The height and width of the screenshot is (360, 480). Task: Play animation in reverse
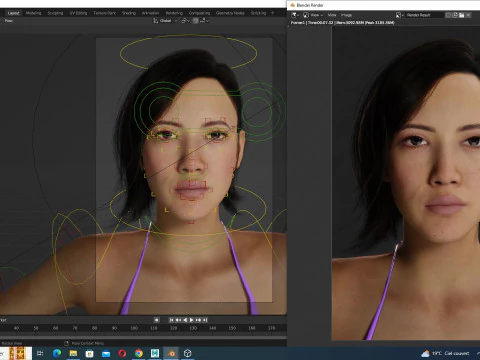pyautogui.click(x=185, y=320)
